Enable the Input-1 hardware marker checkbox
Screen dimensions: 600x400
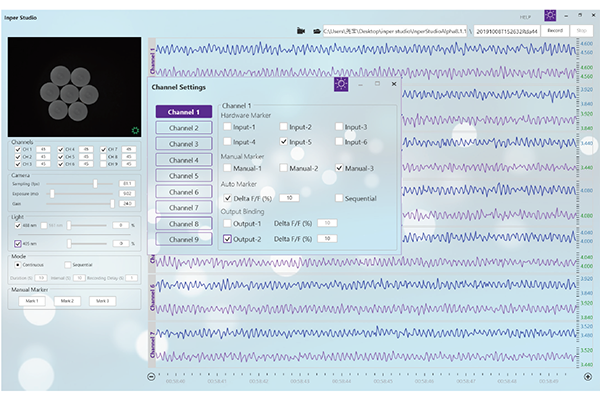tap(227, 127)
